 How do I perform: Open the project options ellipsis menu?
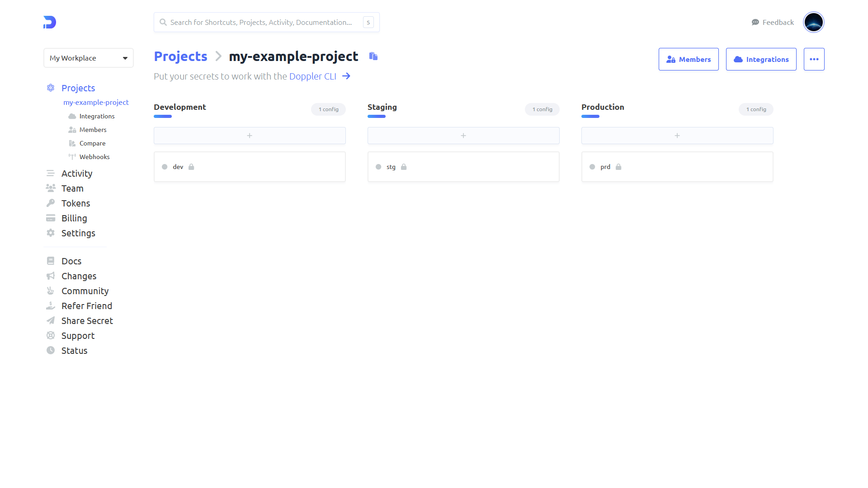point(814,59)
